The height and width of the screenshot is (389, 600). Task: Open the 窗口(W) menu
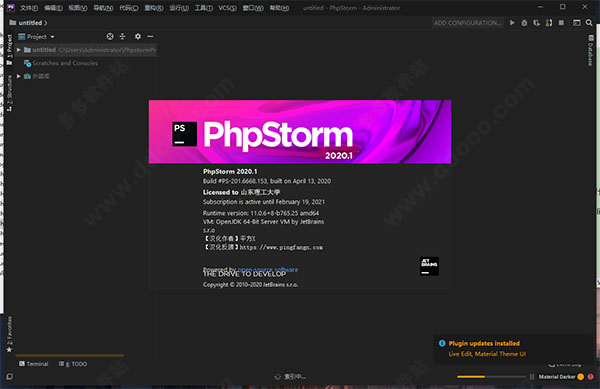tap(253, 8)
